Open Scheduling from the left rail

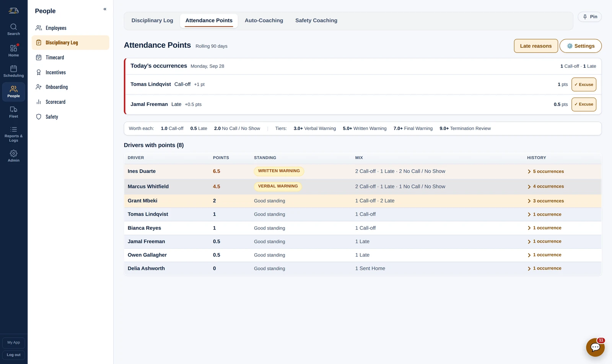[13, 71]
